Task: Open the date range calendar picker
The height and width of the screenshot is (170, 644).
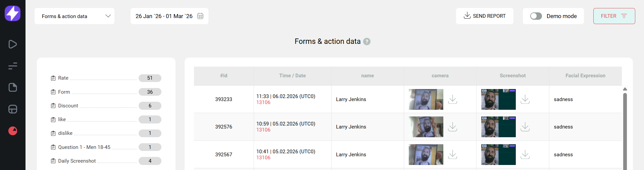Action: click(200, 16)
